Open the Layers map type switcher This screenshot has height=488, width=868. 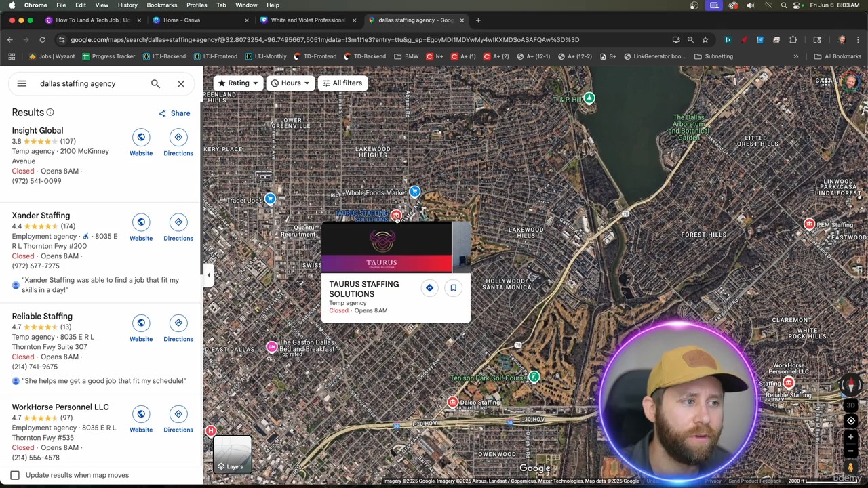(233, 455)
